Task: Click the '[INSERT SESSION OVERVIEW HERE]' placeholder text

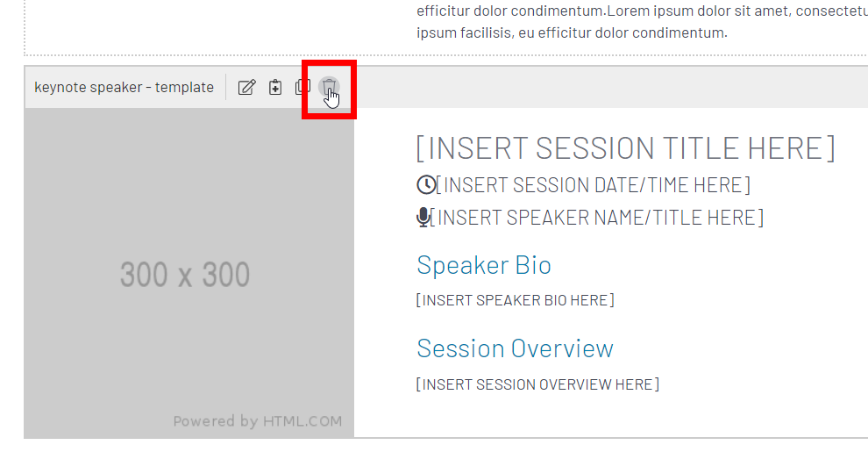Action: click(x=537, y=384)
